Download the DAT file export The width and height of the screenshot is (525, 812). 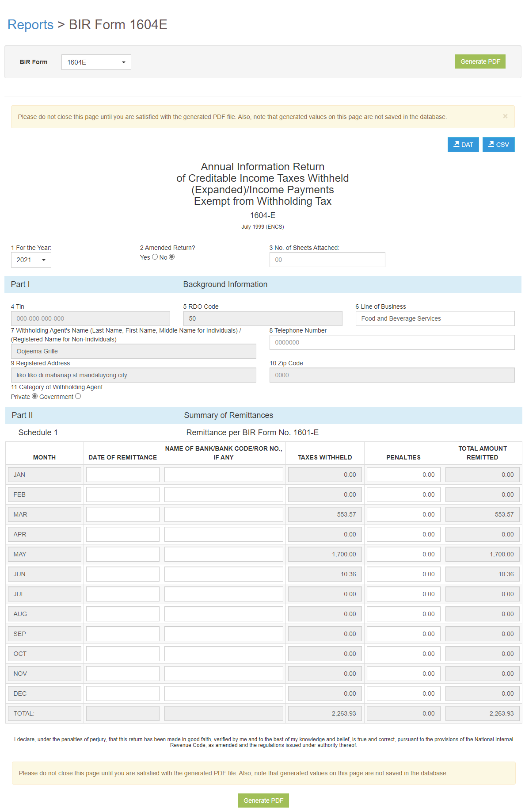click(x=463, y=145)
